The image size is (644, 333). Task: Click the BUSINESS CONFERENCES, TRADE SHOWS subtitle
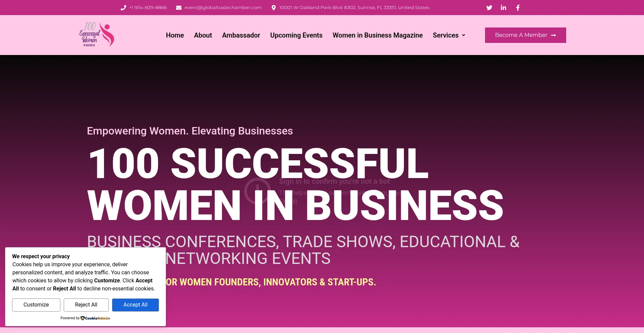[303, 250]
